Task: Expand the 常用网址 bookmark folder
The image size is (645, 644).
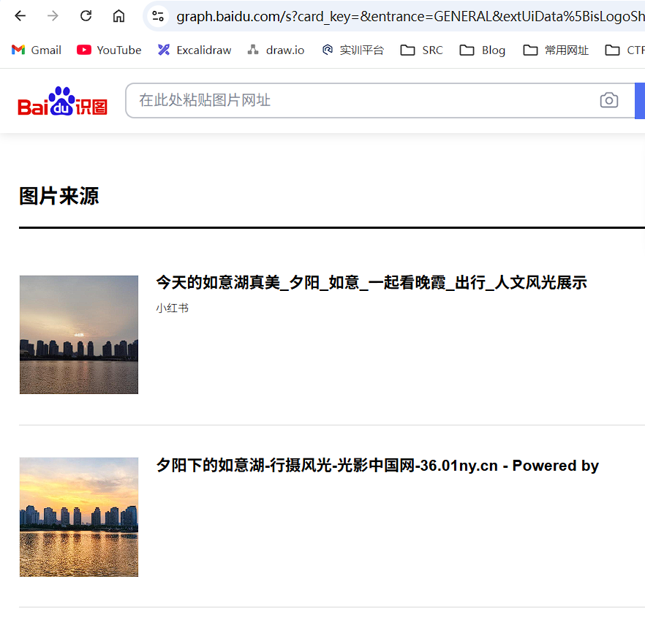Action: click(556, 50)
